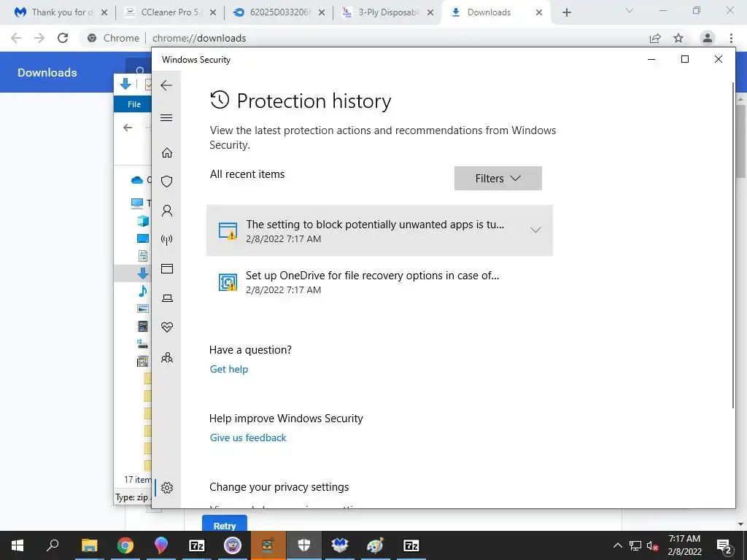The image size is (747, 560).
Task: Open a new Chrome tab
Action: (x=566, y=12)
